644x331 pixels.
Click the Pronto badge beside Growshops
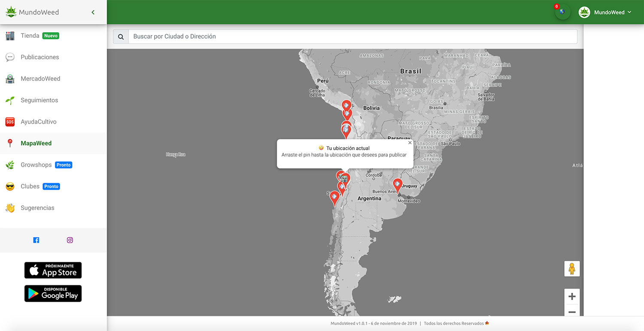64,165
